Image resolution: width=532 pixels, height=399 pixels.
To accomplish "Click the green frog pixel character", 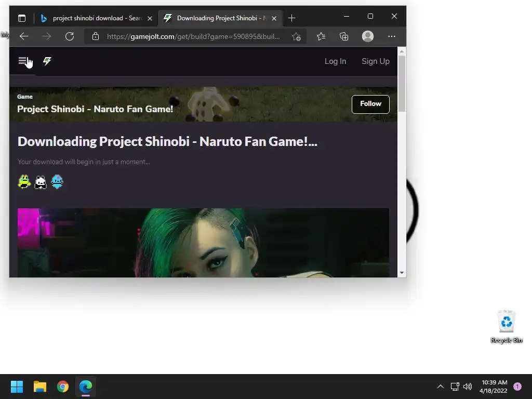I will click(24, 181).
